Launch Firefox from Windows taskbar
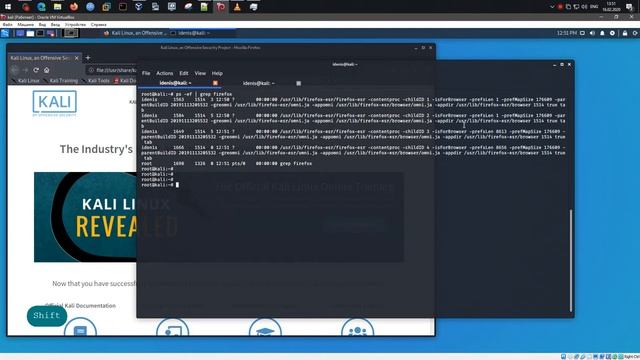The width and height of the screenshot is (640, 360). pyautogui.click(x=74, y=7)
